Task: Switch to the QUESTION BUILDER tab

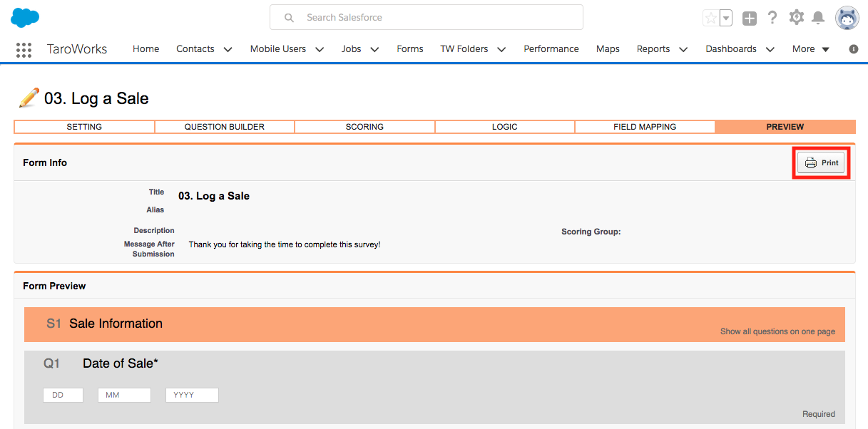Action: pos(225,127)
